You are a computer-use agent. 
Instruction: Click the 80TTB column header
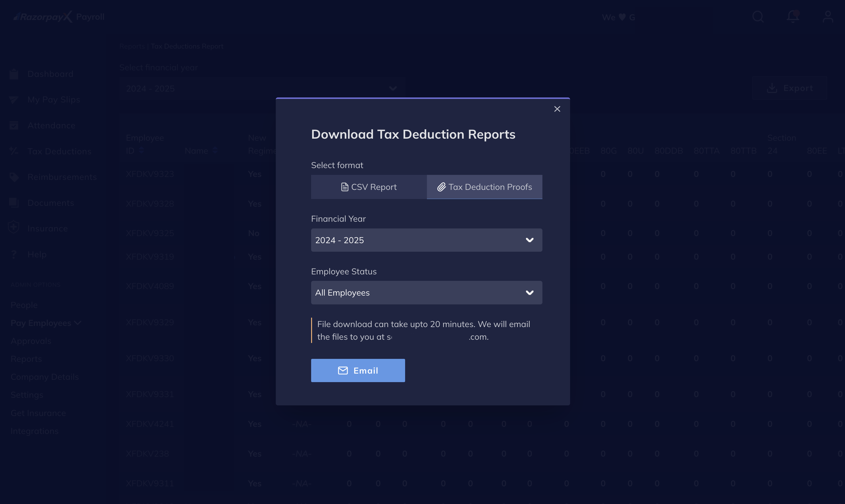tap(743, 151)
